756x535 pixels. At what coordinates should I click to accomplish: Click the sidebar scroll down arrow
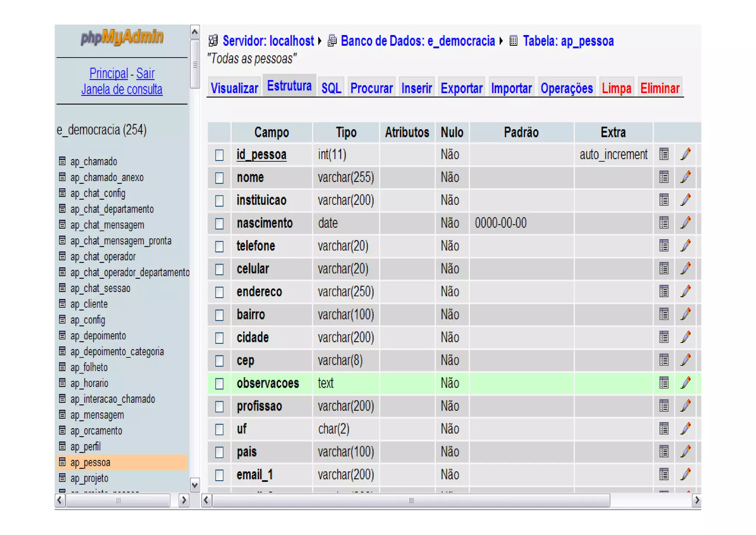pyautogui.click(x=195, y=485)
